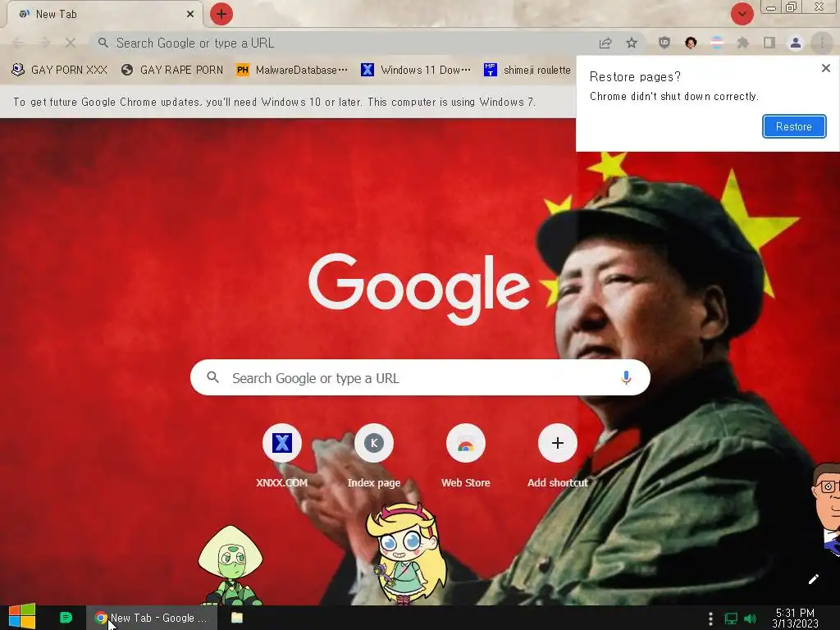Show hidden system tray icons
840x630 pixels.
710,619
